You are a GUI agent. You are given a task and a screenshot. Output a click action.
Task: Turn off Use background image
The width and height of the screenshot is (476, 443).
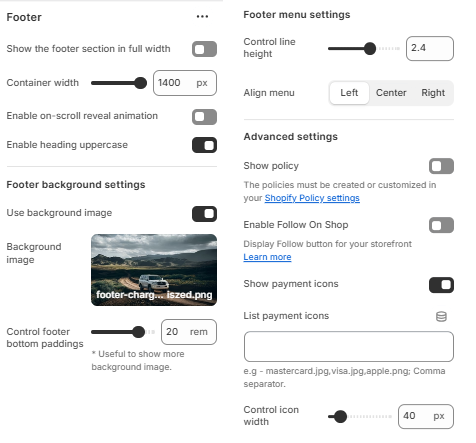coord(204,214)
